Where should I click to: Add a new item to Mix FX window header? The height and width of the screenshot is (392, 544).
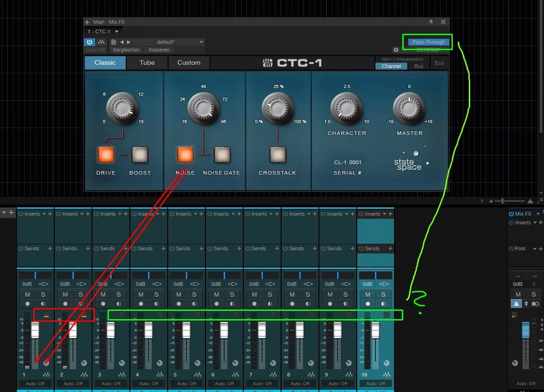[87, 22]
